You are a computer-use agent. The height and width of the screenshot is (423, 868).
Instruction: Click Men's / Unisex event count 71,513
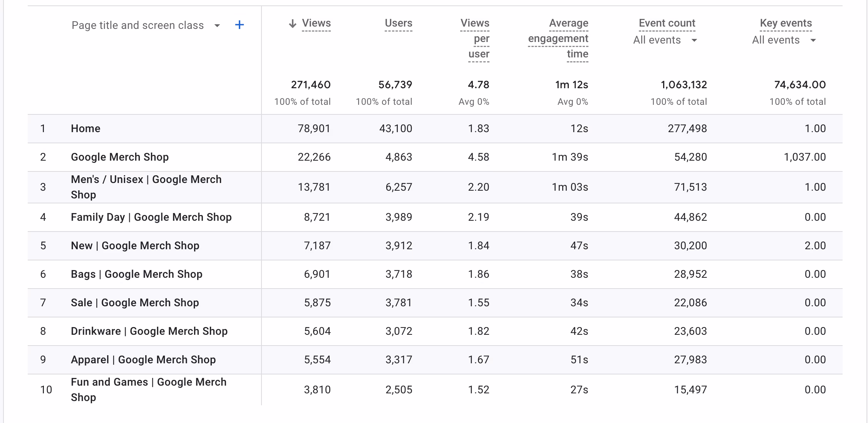(x=690, y=187)
